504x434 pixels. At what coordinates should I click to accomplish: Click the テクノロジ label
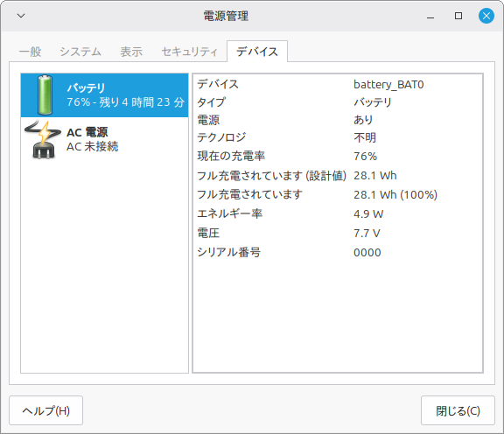pyautogui.click(x=221, y=137)
